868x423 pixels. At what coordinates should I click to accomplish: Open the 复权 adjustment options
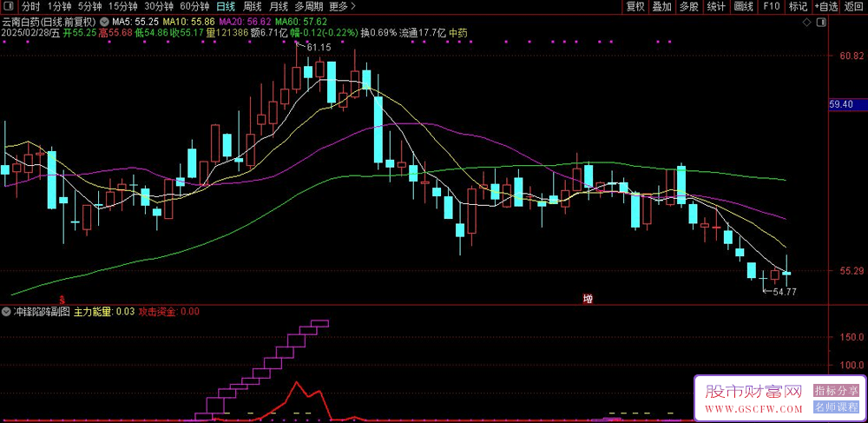pyautogui.click(x=635, y=7)
